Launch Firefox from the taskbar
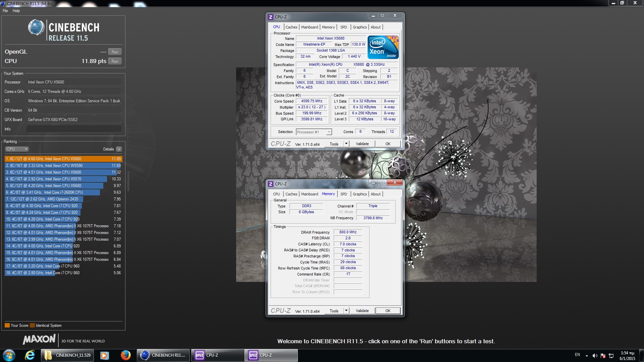The height and width of the screenshot is (362, 644). click(125, 355)
